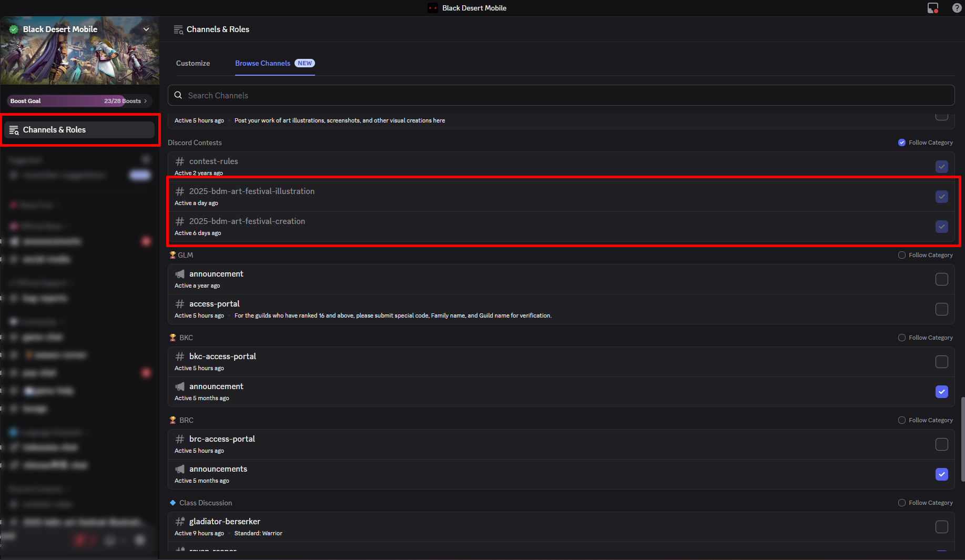Click the BKC trophy category icon
The height and width of the screenshot is (560, 965).
coord(172,338)
